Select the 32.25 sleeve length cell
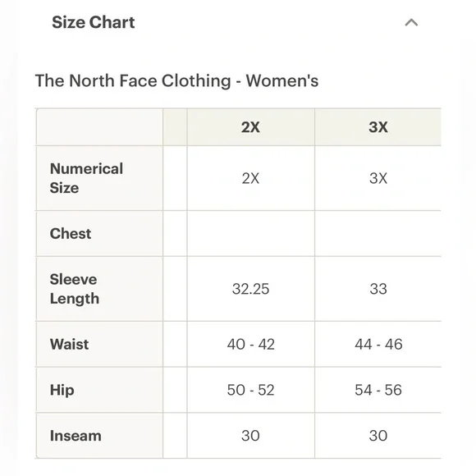 click(x=251, y=289)
